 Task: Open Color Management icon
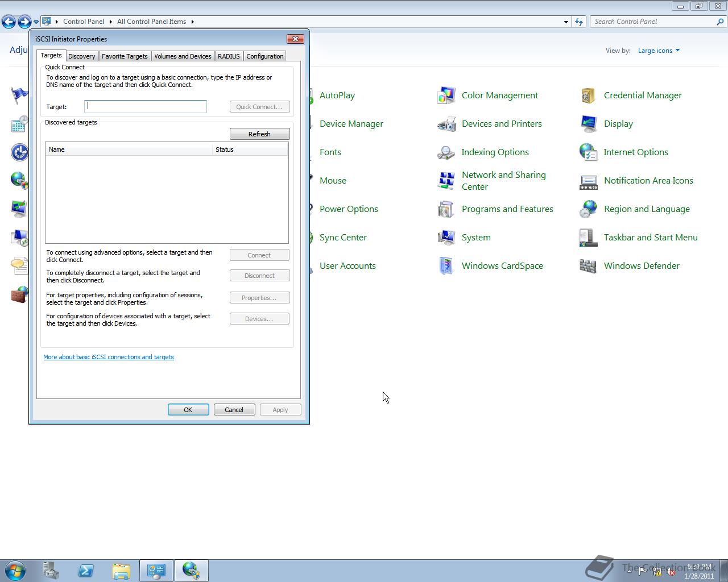[x=446, y=95]
